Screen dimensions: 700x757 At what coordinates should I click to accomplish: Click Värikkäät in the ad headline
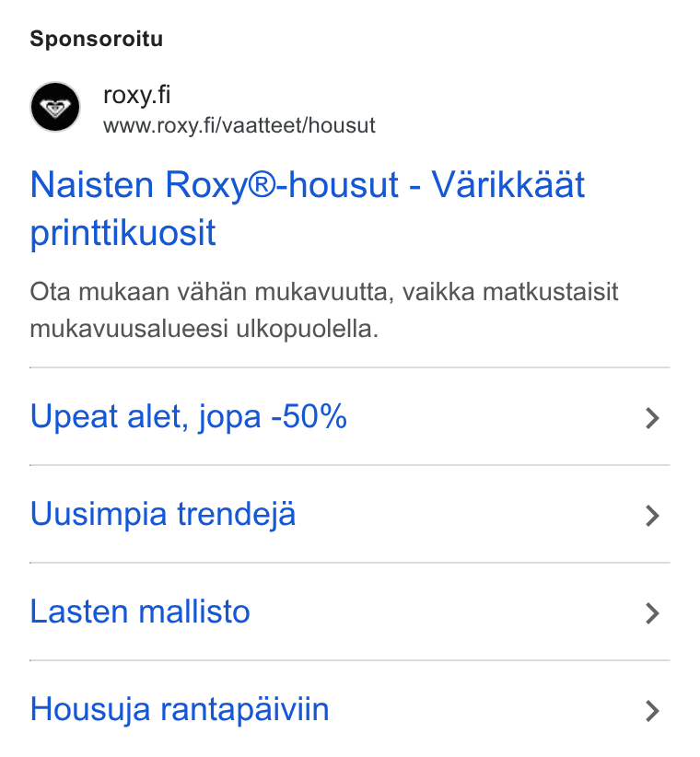click(507, 184)
